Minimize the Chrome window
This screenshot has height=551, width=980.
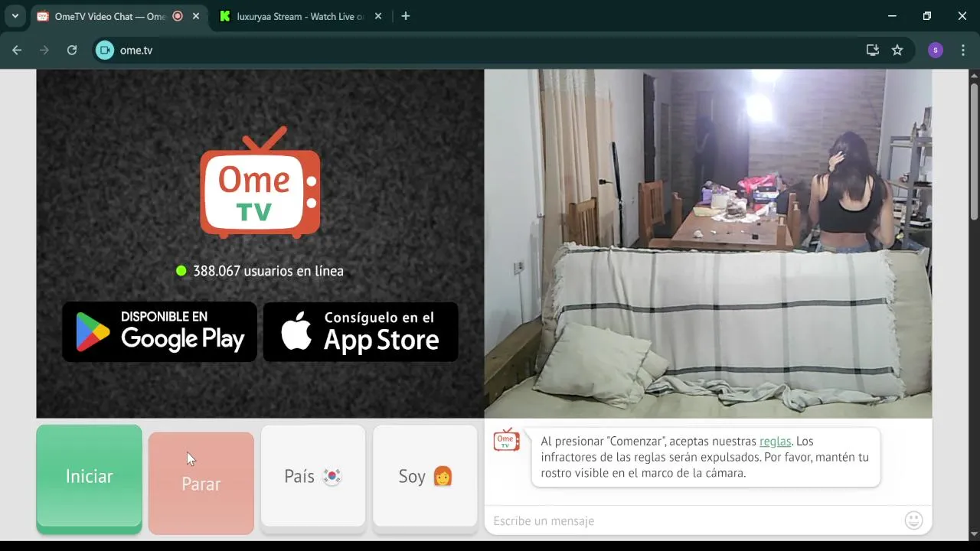click(x=892, y=16)
